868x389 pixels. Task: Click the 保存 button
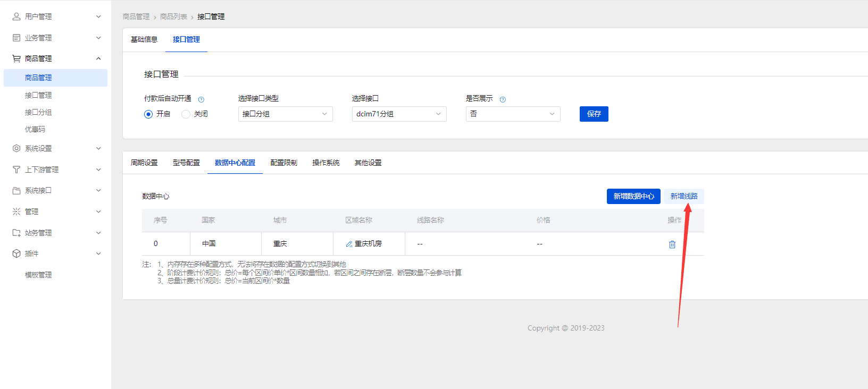pyautogui.click(x=594, y=114)
